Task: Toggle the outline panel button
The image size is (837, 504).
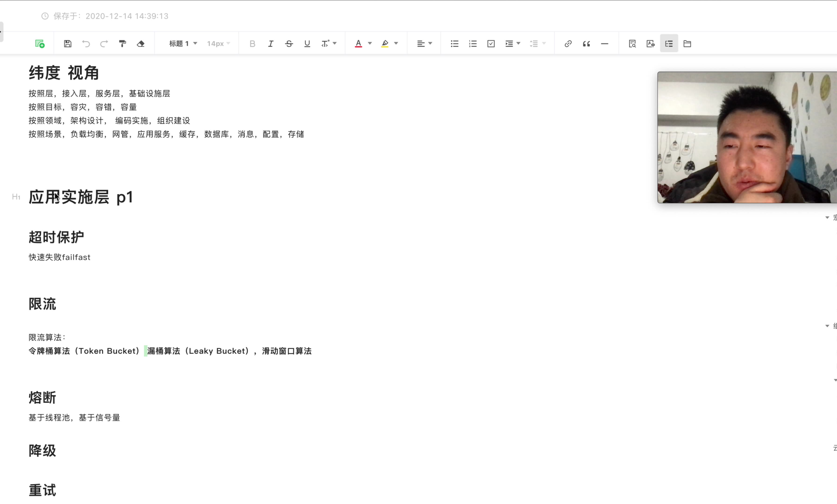Action: coord(669,44)
